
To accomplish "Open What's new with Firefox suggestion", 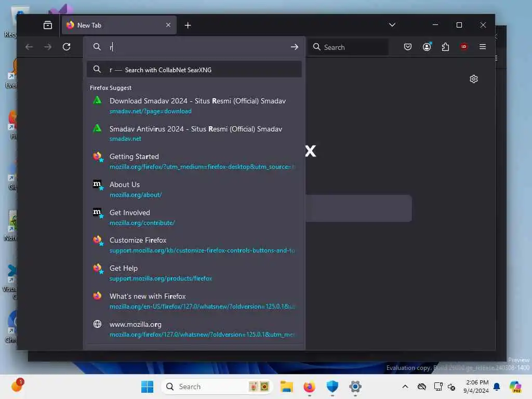I will (x=194, y=301).
